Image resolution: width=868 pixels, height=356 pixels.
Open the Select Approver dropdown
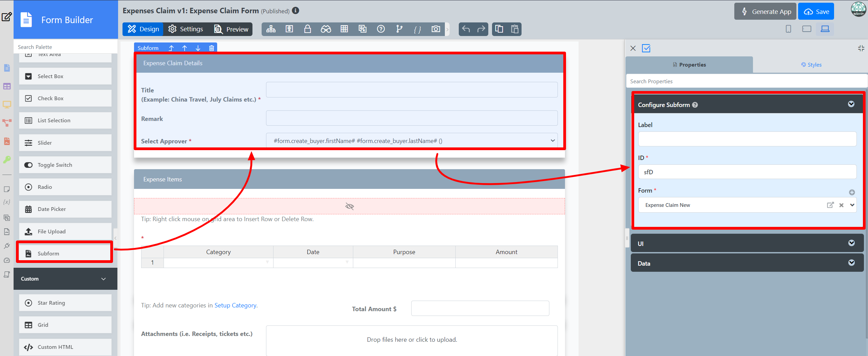(412, 141)
